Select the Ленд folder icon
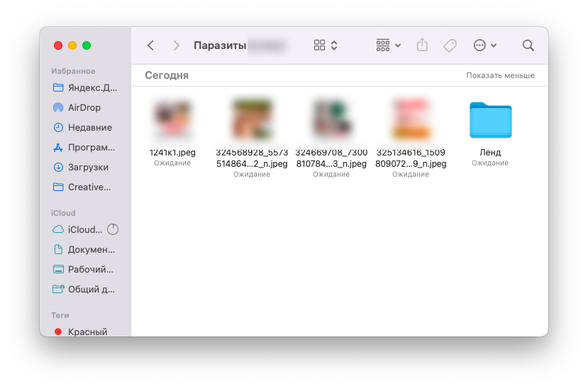Image resolution: width=588 pixels, height=389 pixels. click(x=491, y=120)
